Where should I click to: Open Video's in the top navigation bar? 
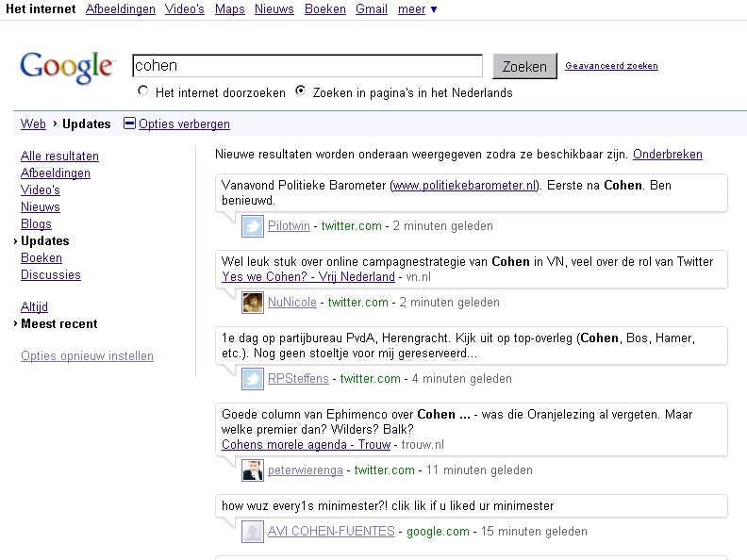[x=185, y=9]
